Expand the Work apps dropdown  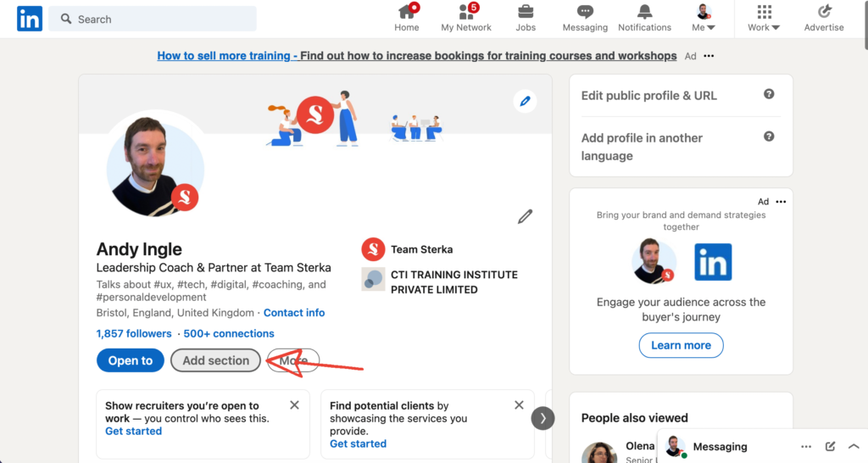point(764,19)
